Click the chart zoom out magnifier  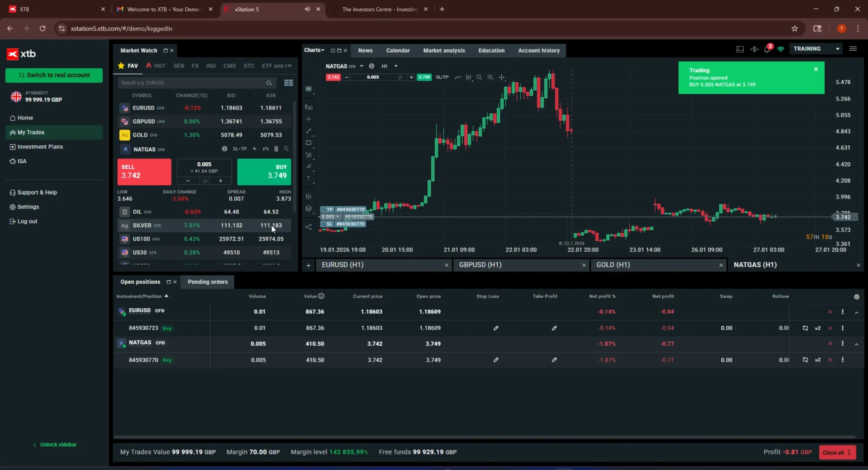pyautogui.click(x=479, y=77)
